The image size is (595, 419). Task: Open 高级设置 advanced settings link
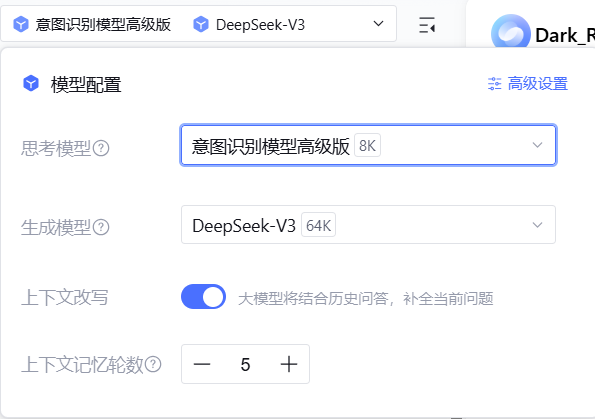coord(528,83)
